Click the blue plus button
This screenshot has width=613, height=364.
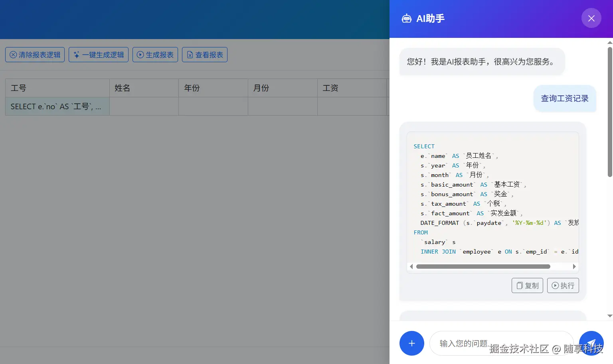pos(411,343)
